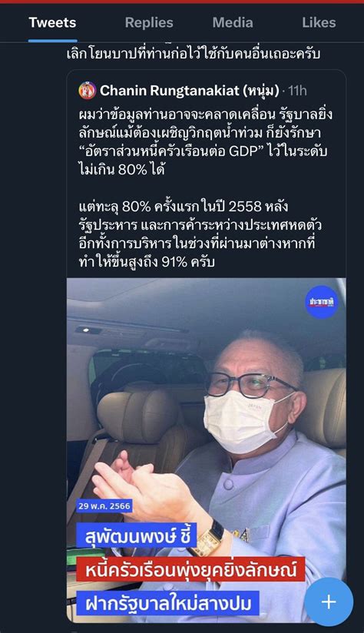Open the compose tweet plus button
This screenshot has width=364, height=633.
tap(329, 602)
